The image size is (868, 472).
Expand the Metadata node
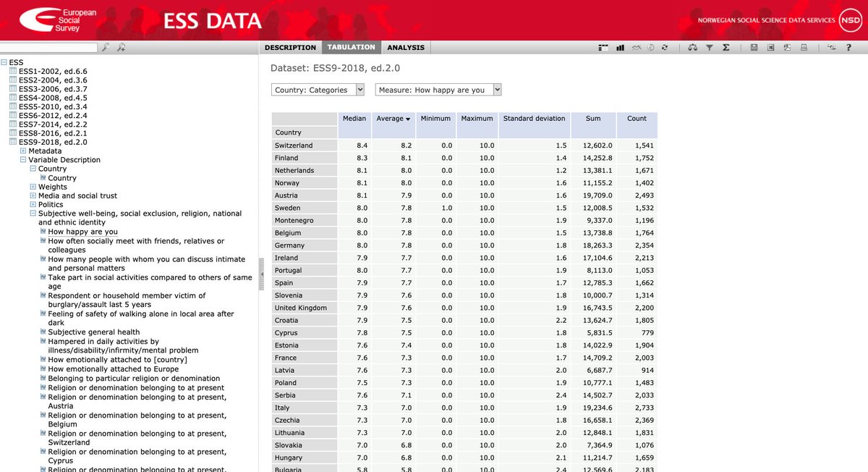coord(23,151)
